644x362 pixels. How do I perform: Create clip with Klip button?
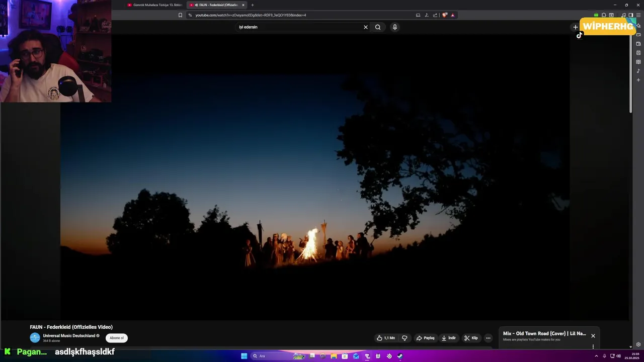(x=471, y=338)
